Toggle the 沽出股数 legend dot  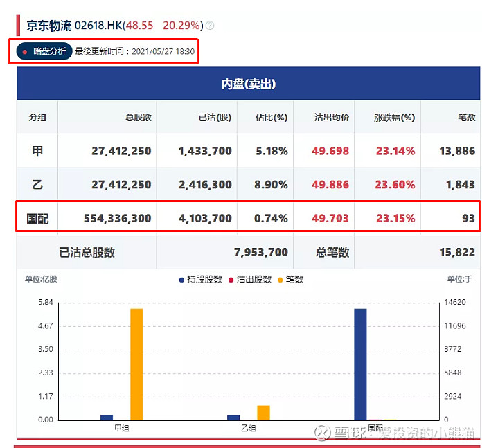point(231,280)
